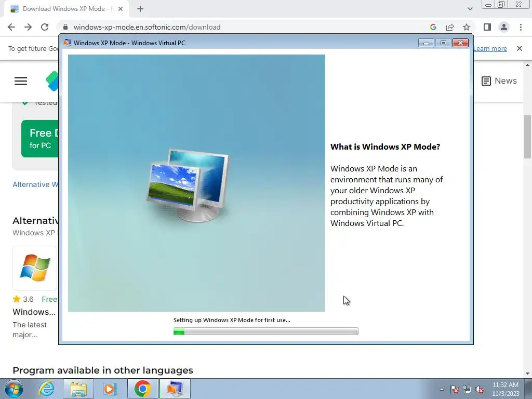Open a new Chrome tab
532x399 pixels.
pyautogui.click(x=140, y=9)
